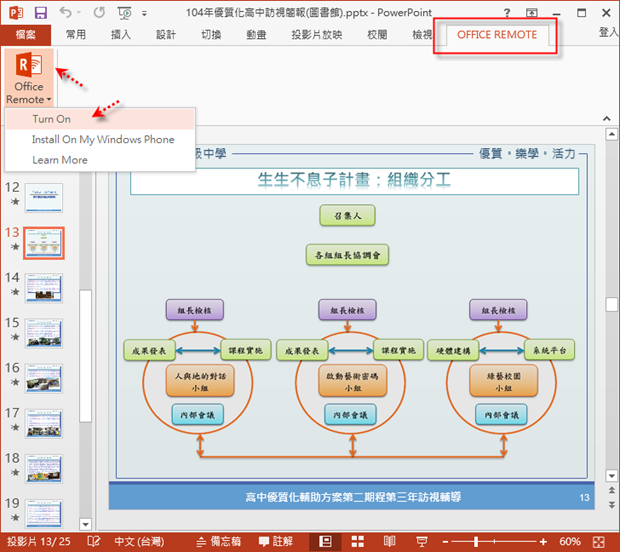This screenshot has width=620, height=552.
Task: Select slide 16 thumbnail
Action: coord(44,378)
